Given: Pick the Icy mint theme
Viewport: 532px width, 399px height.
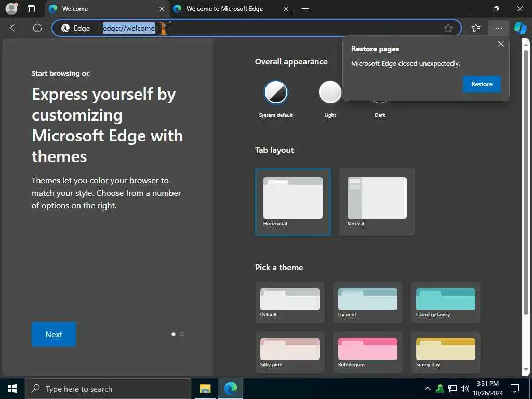Looking at the screenshot, I should point(368,302).
